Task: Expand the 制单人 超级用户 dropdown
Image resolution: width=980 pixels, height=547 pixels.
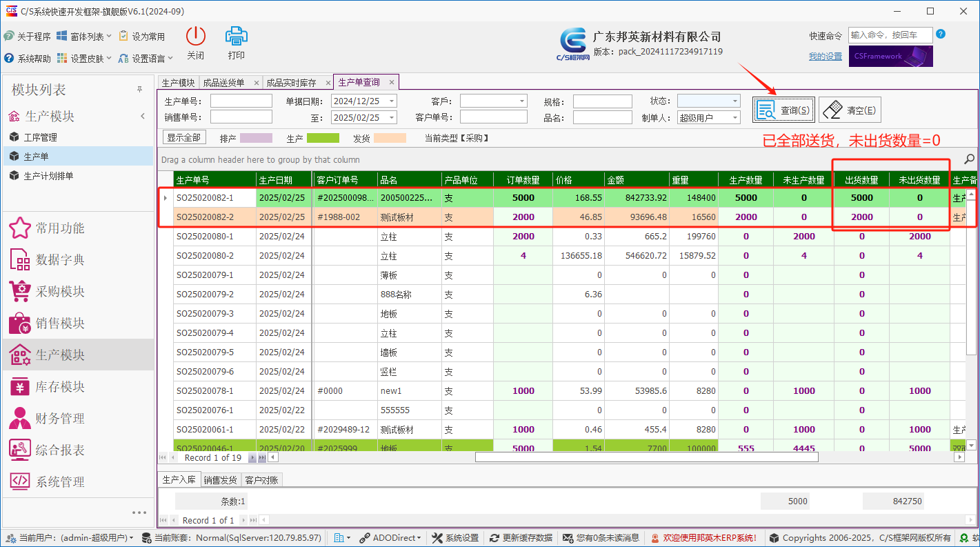Action: 735,117
